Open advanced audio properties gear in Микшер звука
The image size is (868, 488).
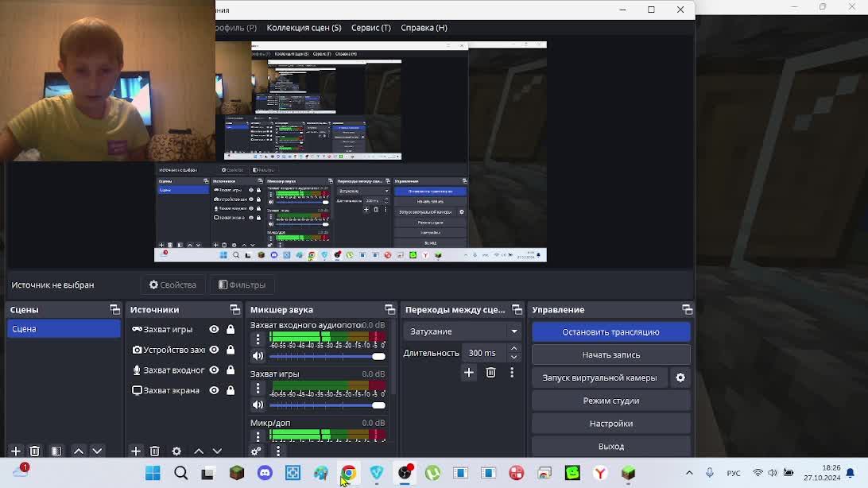pos(256,451)
